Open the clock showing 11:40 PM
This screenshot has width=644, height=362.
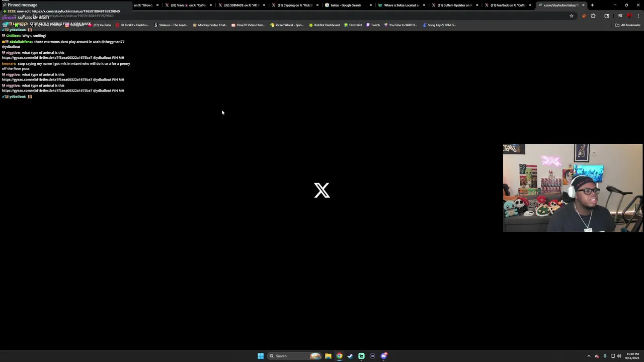(632, 356)
